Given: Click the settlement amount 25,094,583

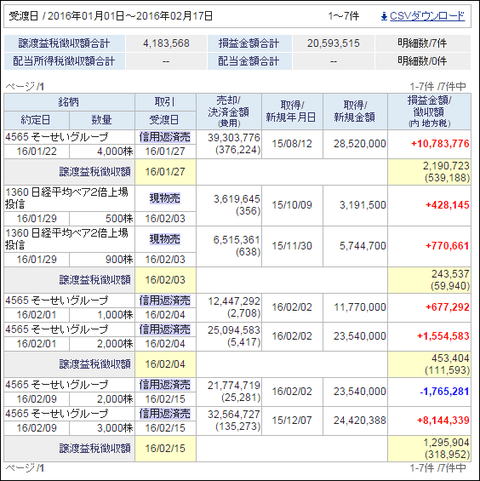Looking at the screenshot, I should point(234,330).
